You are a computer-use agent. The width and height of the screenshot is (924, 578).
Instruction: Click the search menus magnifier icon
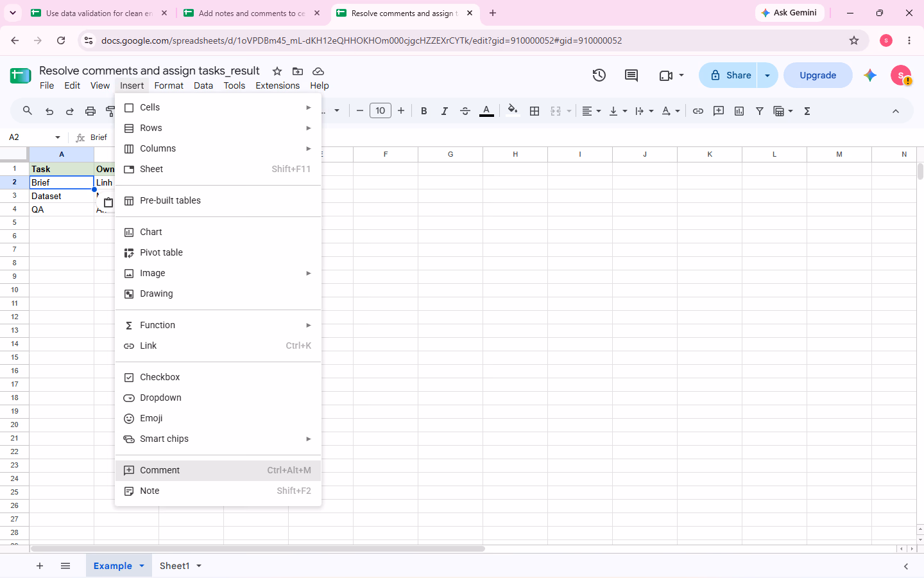tap(28, 111)
